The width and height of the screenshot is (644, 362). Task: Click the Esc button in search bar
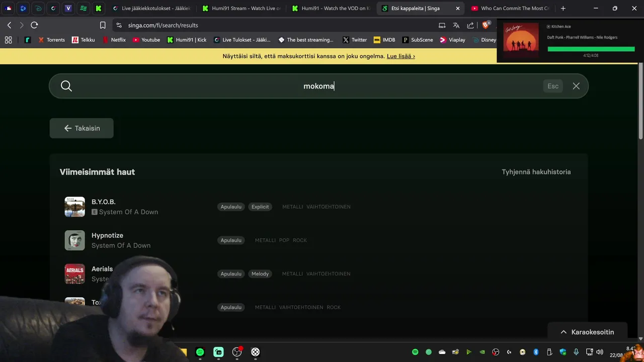pyautogui.click(x=553, y=86)
